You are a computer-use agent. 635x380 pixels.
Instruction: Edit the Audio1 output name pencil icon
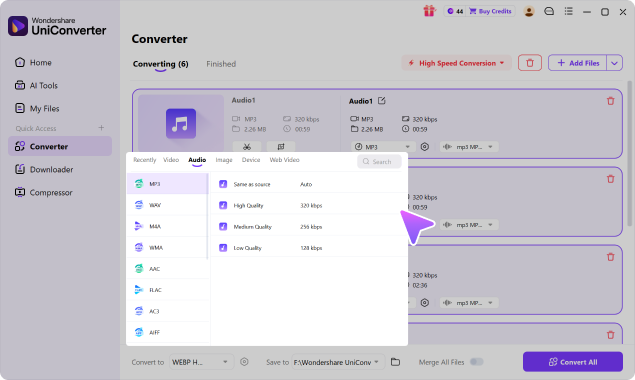click(381, 101)
